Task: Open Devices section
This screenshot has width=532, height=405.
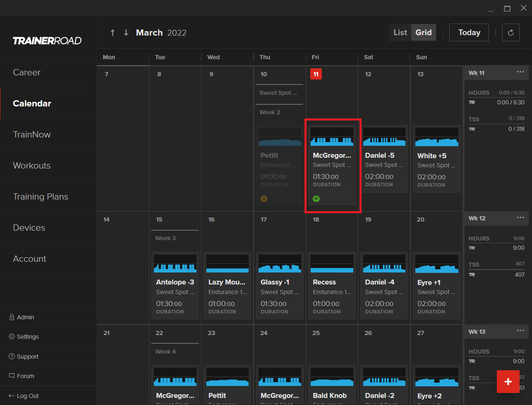Action: 48,228
